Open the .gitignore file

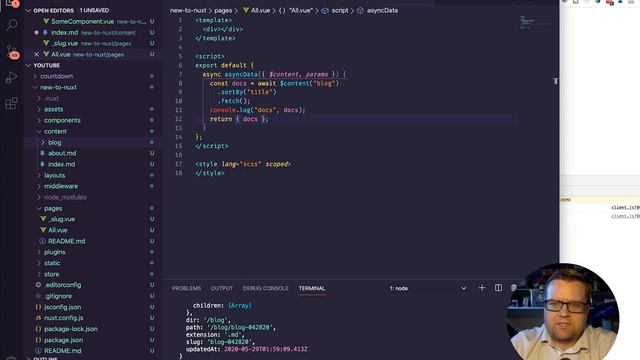[x=58, y=296]
